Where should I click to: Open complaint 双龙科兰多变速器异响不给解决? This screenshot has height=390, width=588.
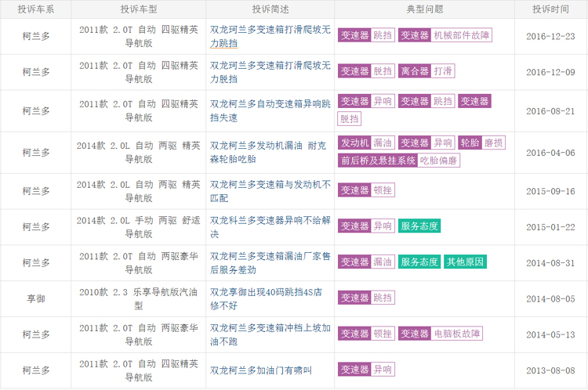point(270,227)
